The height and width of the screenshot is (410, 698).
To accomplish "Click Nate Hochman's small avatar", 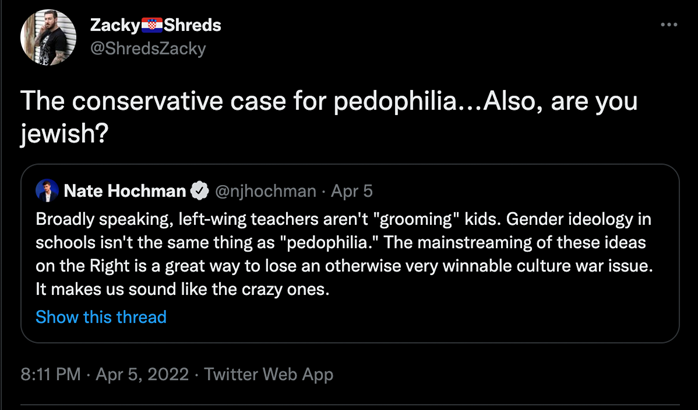I will pyautogui.click(x=46, y=190).
